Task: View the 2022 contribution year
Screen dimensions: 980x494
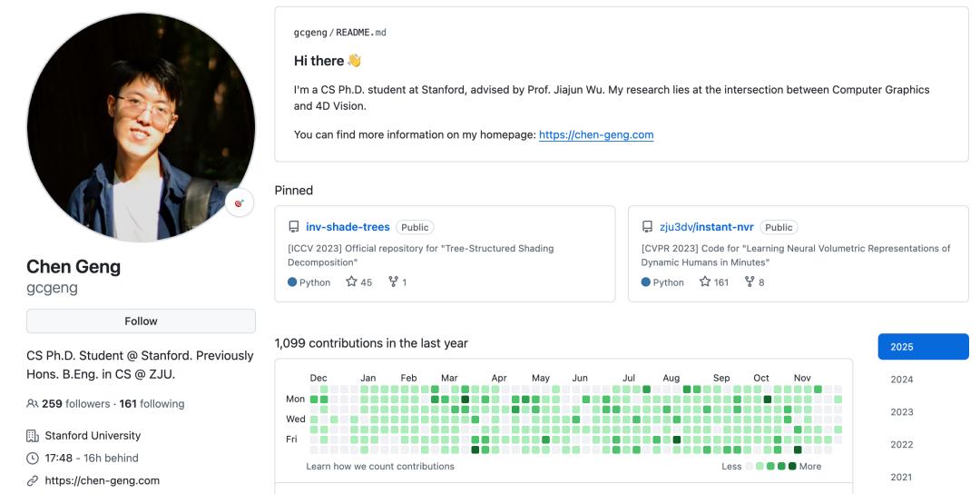Action: tap(901, 445)
